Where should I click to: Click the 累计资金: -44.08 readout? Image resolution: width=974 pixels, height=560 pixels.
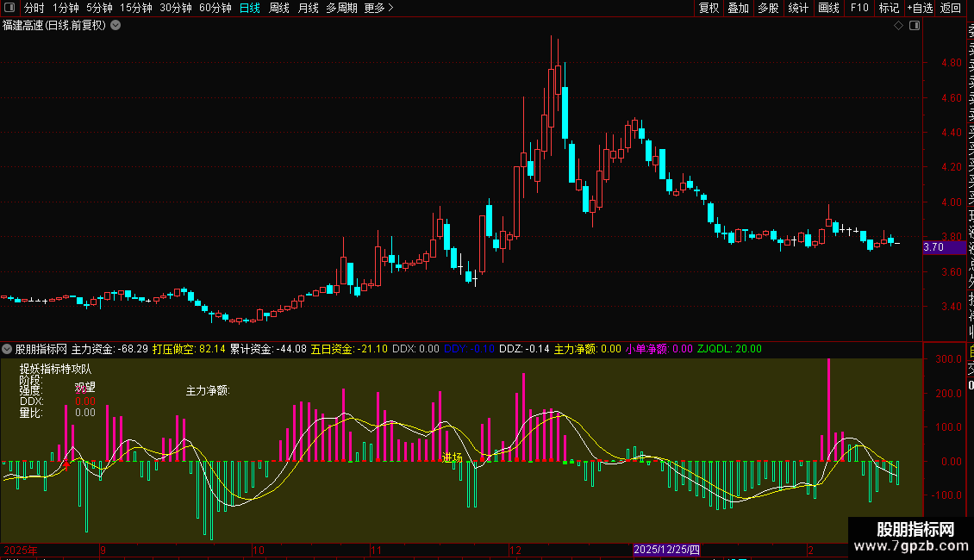tap(268, 349)
